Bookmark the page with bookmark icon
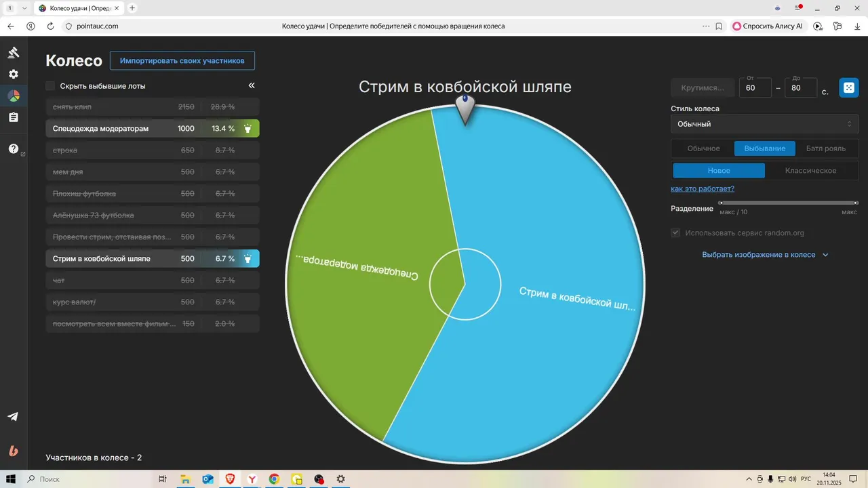This screenshot has height=488, width=868. point(719,26)
